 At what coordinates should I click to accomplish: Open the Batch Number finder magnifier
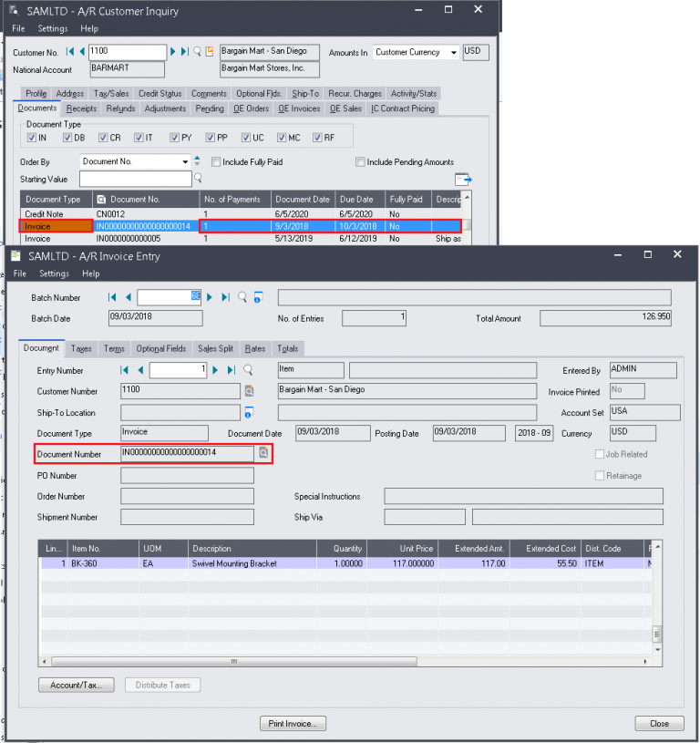tap(242, 297)
